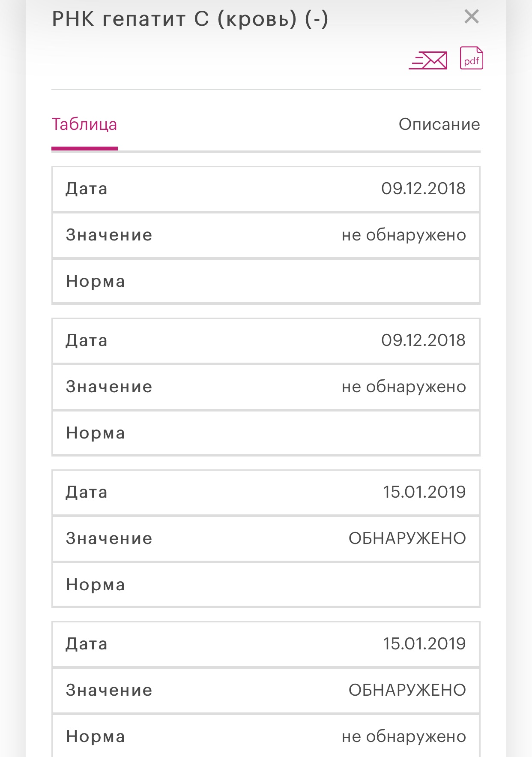Switch to the Таблица tab
Screen dimensions: 532x757
click(x=84, y=125)
